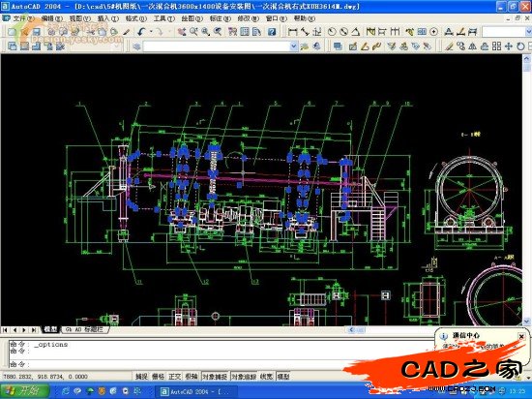Click the vertical scrollbar down arrow

click(x=526, y=321)
